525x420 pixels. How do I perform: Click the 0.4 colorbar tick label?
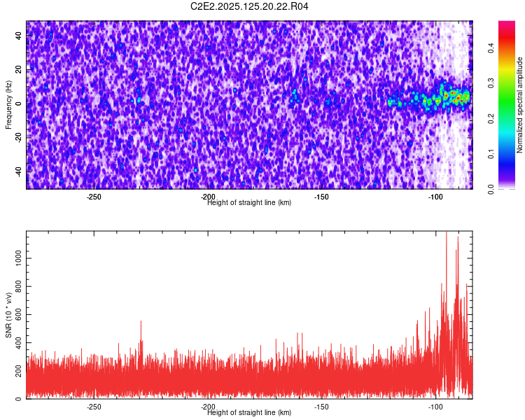(491, 48)
